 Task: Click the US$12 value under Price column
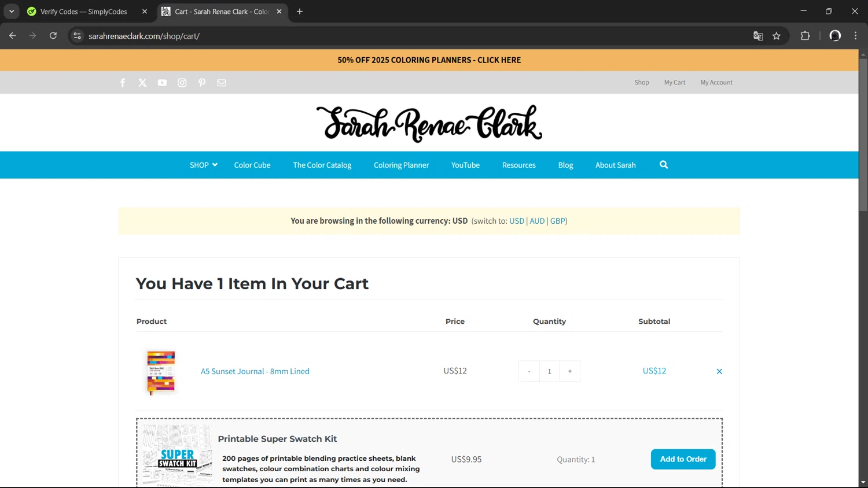[455, 371]
